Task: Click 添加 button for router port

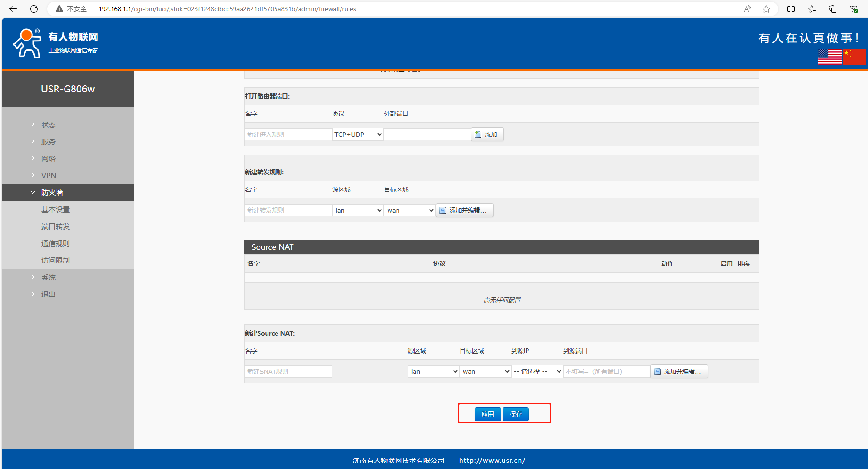Action: pos(487,134)
